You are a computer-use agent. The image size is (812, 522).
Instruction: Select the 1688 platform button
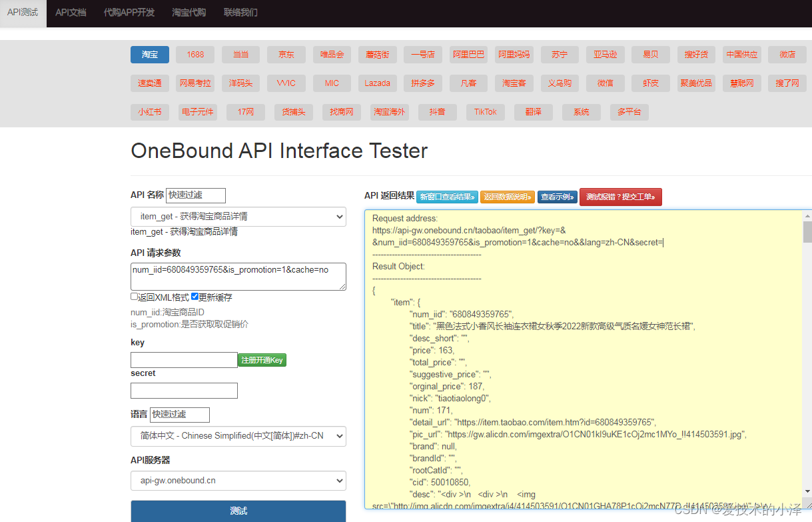(x=195, y=55)
